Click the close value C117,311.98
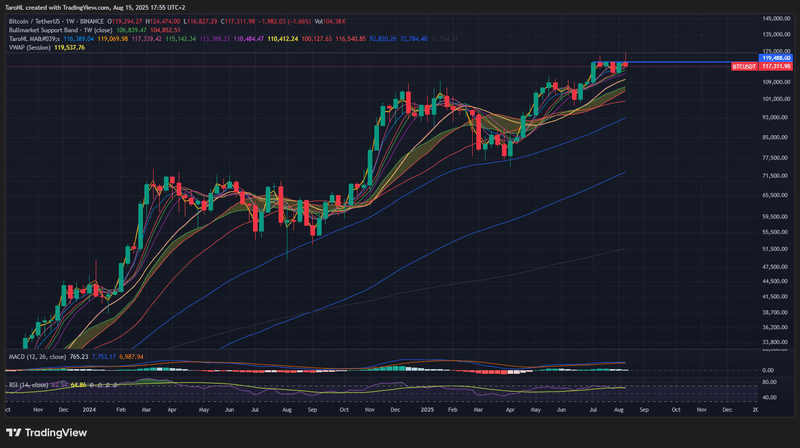 click(238, 21)
